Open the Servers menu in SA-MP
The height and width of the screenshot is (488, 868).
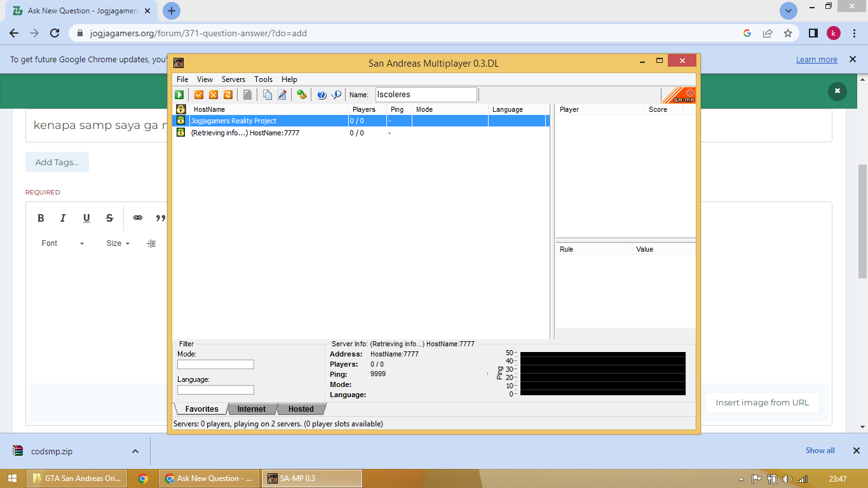click(x=233, y=79)
